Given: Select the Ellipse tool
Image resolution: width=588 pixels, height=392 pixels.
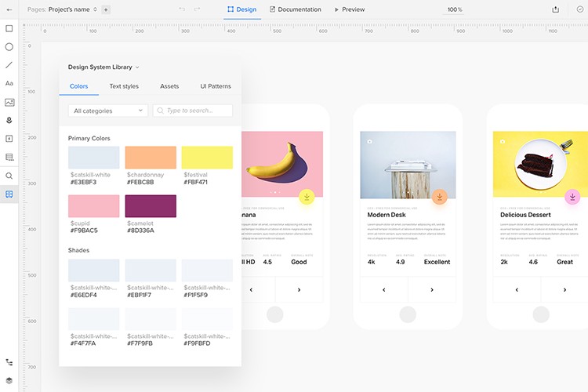Looking at the screenshot, I should click(x=9, y=46).
